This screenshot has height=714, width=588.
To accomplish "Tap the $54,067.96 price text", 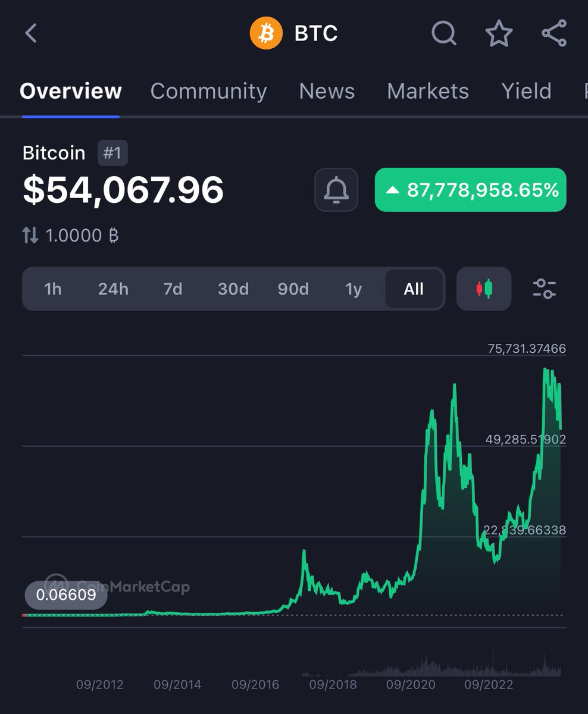I will (x=123, y=190).
